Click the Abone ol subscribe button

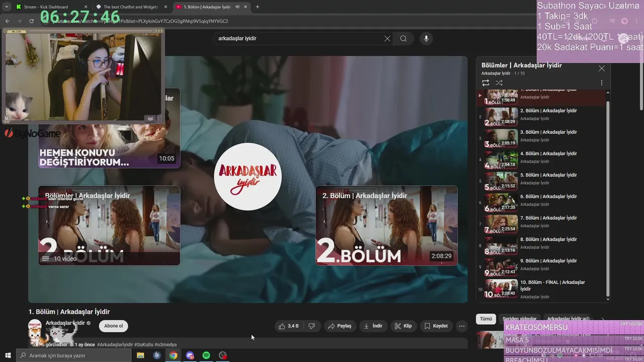coord(113,326)
